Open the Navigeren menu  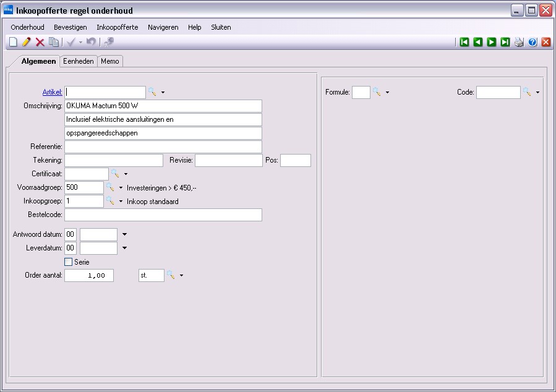[x=163, y=27]
